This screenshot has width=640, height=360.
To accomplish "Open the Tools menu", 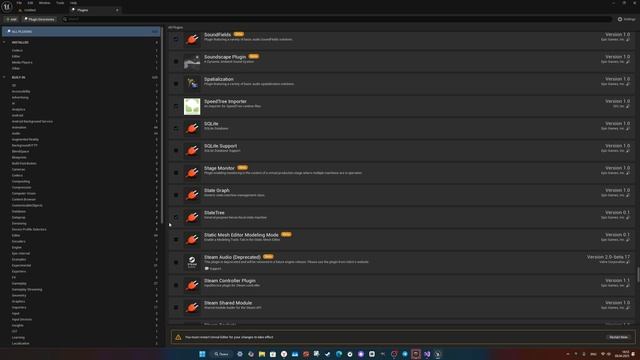I will (x=60, y=3).
